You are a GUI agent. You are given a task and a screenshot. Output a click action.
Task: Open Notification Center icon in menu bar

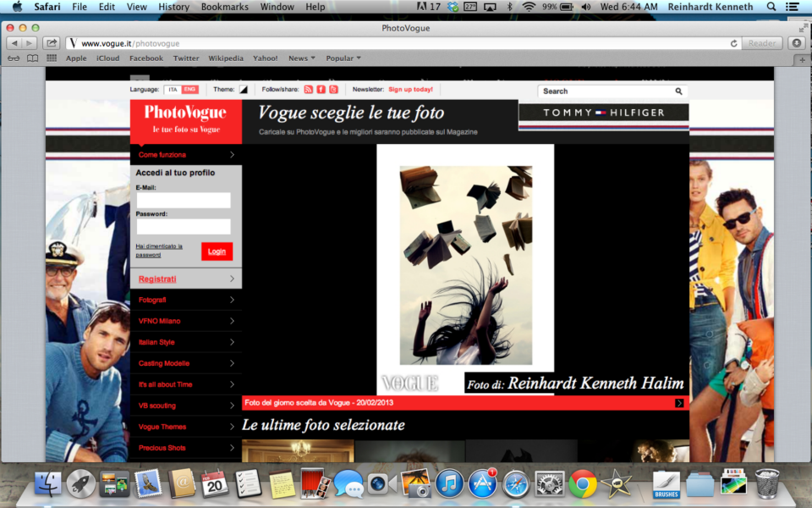click(792, 7)
